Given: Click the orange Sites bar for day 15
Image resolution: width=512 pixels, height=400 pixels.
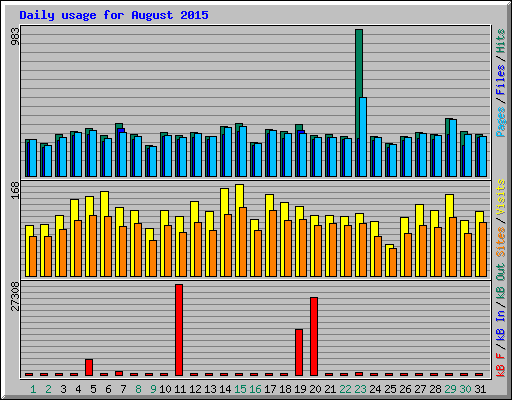Looking at the screenshot, I should pyautogui.click(x=243, y=242).
